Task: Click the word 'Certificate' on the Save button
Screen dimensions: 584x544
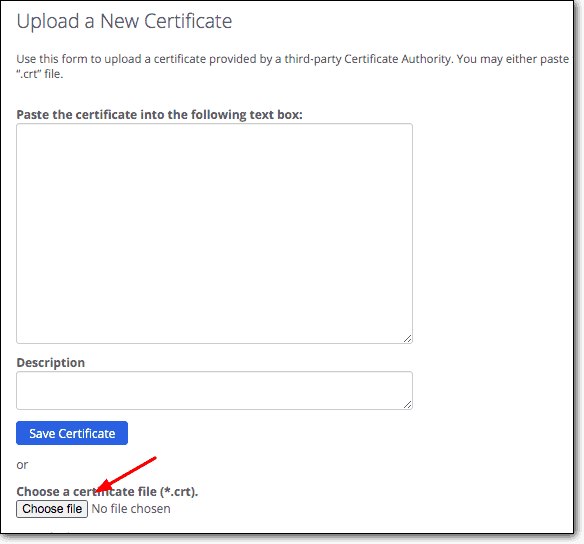Action: click(x=87, y=433)
